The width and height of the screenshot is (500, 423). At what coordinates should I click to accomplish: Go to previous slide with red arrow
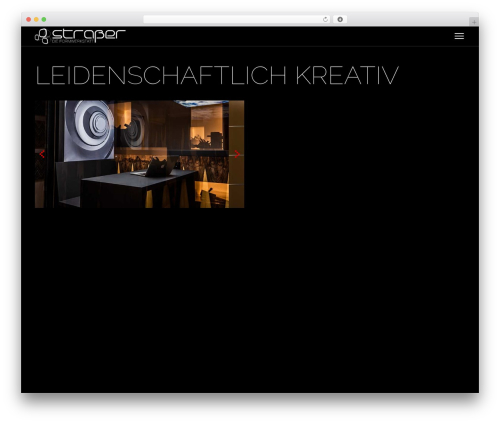42,154
